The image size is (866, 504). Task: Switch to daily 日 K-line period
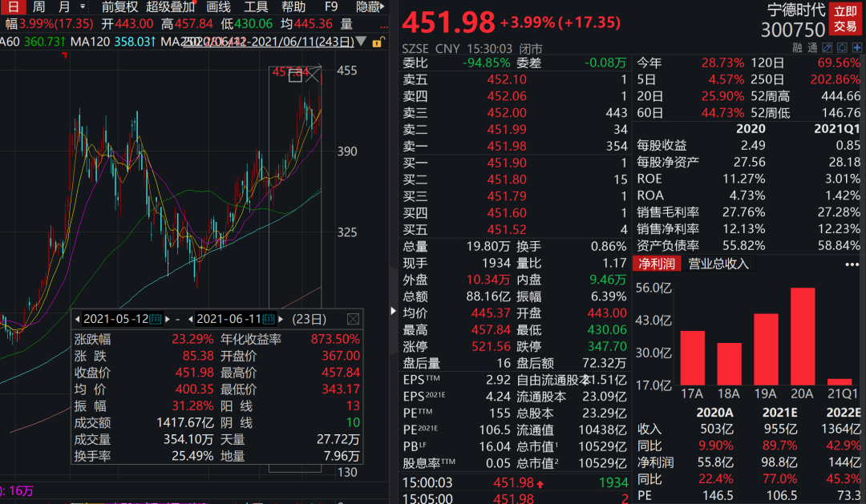[12, 6]
